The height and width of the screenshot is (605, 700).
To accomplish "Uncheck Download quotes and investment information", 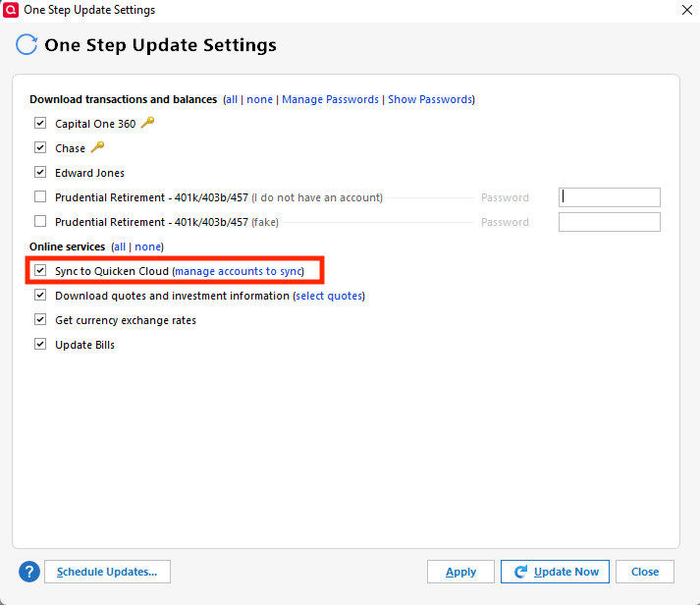I will pos(40,295).
